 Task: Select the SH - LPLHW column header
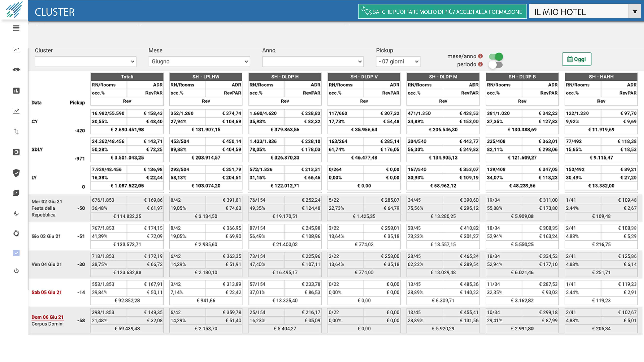(x=206, y=77)
